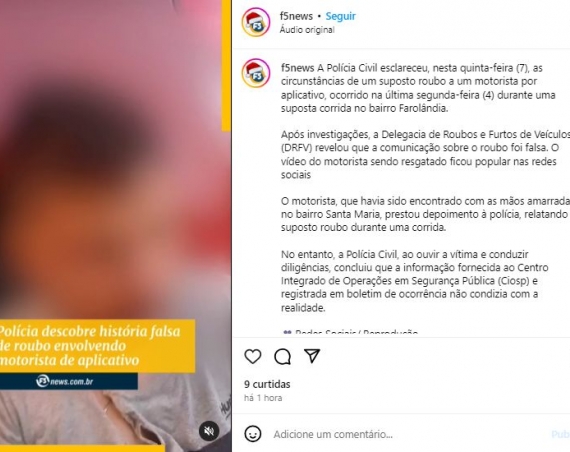Submit comment with Publicar button

(561, 434)
